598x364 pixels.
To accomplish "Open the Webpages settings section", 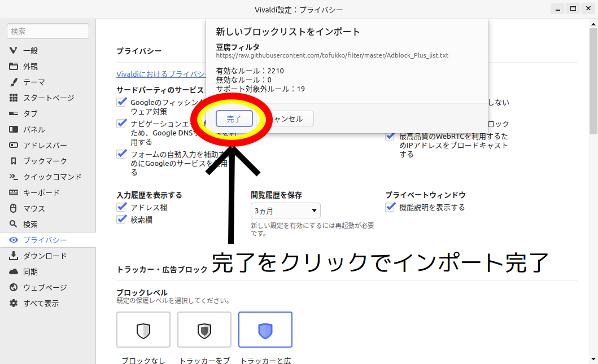I will pos(45,287).
